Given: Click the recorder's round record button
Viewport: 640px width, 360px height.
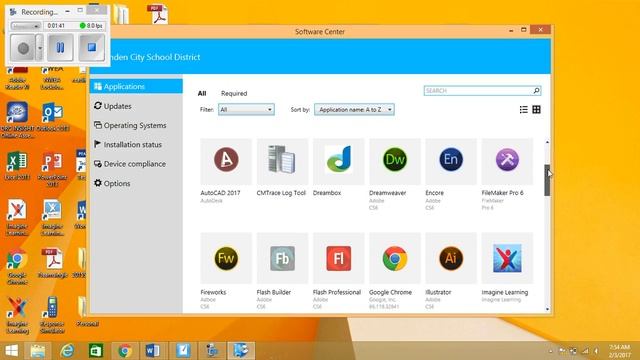Looking at the screenshot, I should [x=23, y=48].
